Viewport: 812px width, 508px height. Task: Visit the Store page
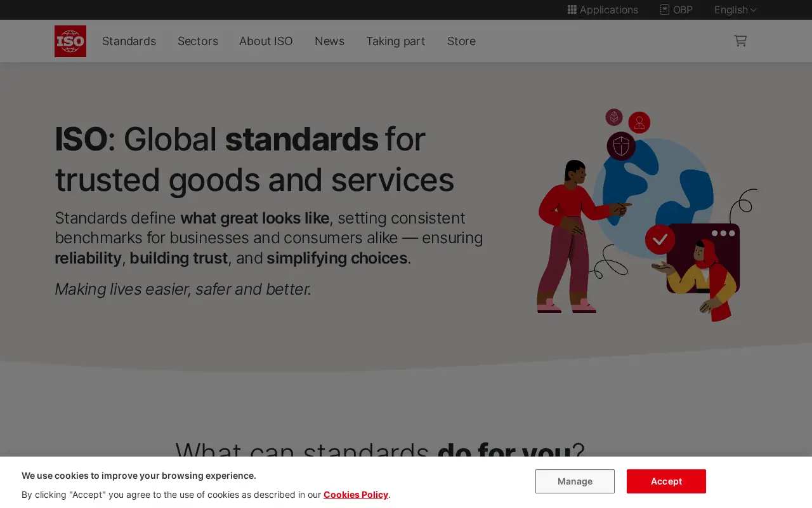pos(461,41)
